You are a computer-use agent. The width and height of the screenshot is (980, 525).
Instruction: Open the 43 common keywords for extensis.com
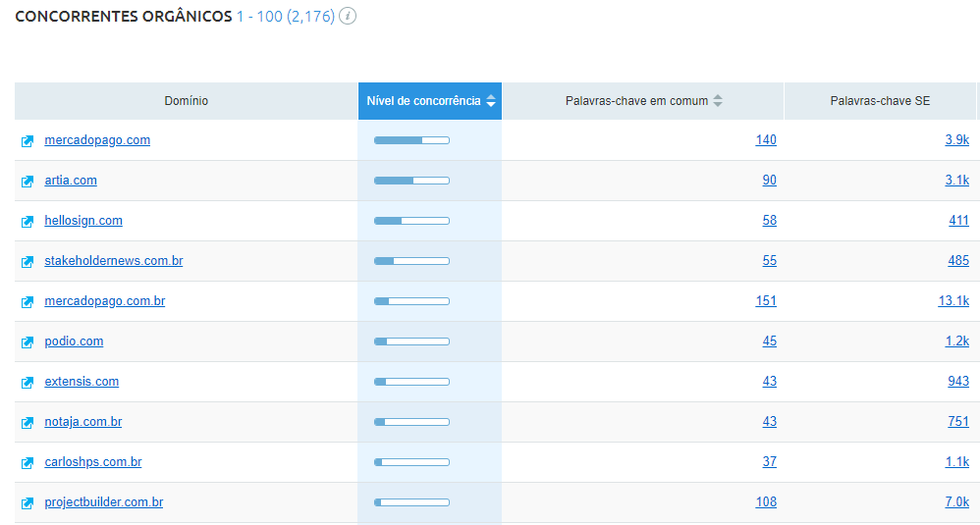[x=770, y=382]
